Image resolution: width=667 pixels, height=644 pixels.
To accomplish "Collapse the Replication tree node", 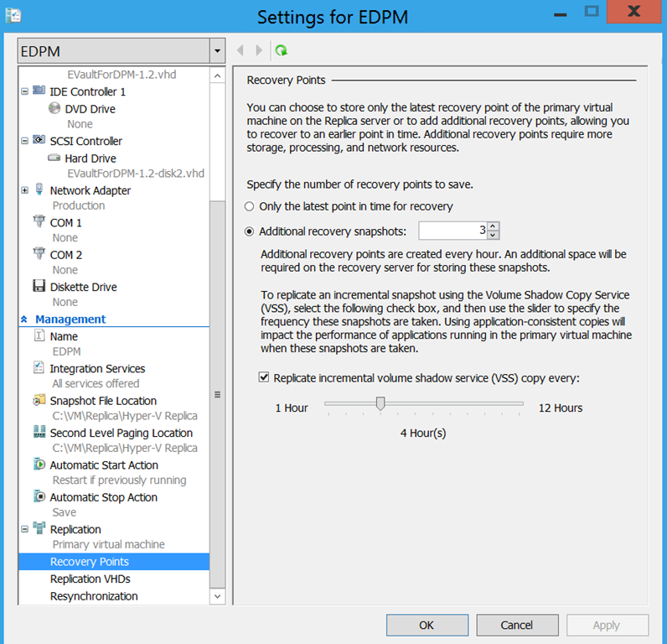I will 24,529.
